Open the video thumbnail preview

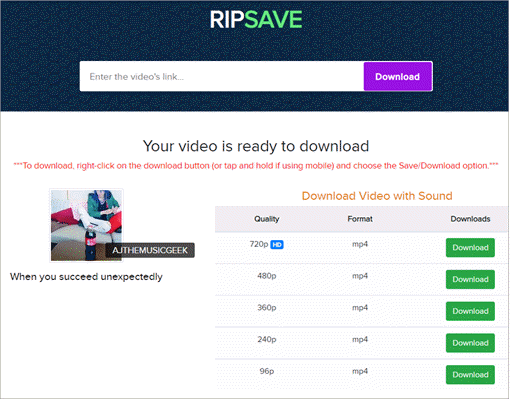[x=86, y=225]
